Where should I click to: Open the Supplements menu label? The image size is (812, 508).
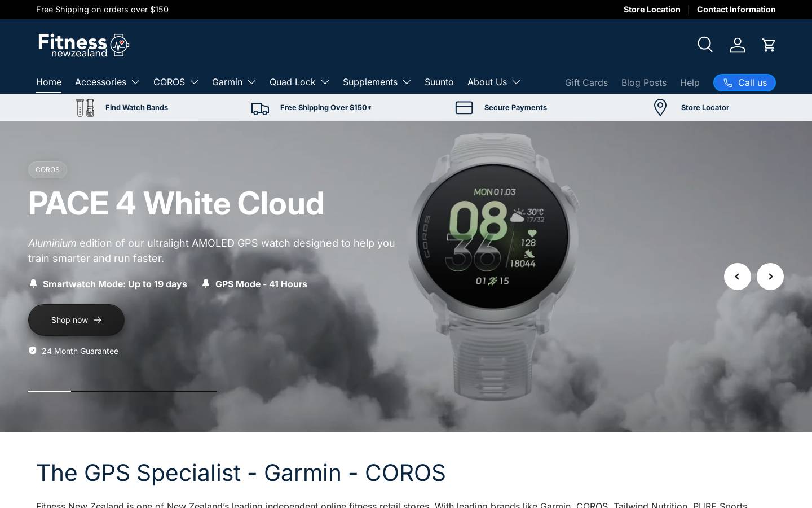click(370, 82)
